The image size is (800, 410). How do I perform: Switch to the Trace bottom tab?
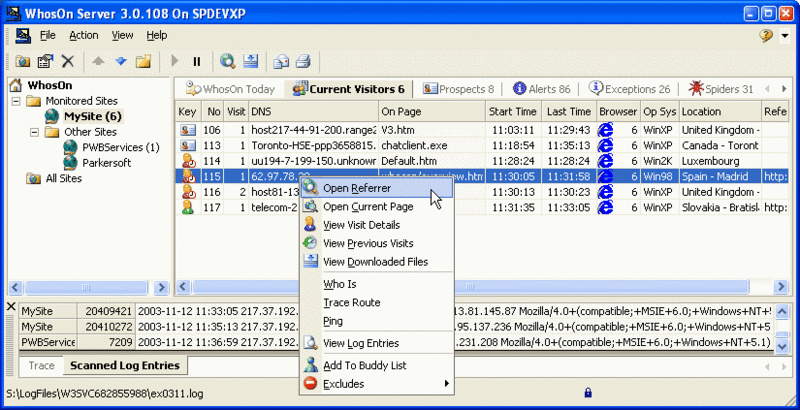click(41, 366)
